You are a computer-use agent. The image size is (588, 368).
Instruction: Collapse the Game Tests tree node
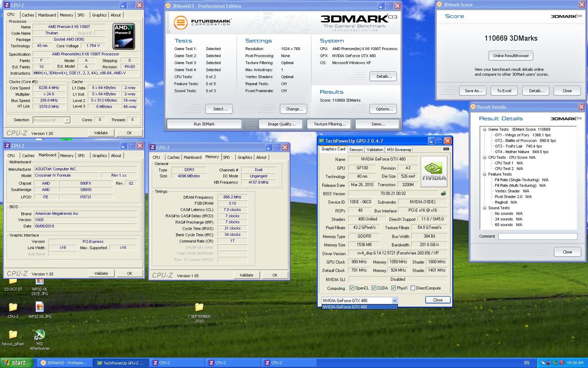pyautogui.click(x=484, y=130)
